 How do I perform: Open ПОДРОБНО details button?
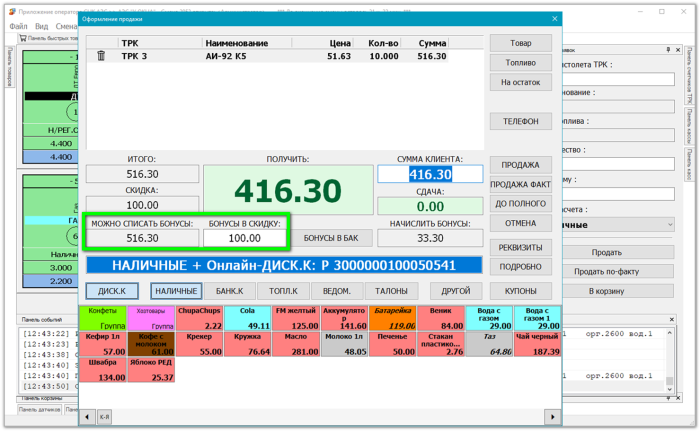521,267
